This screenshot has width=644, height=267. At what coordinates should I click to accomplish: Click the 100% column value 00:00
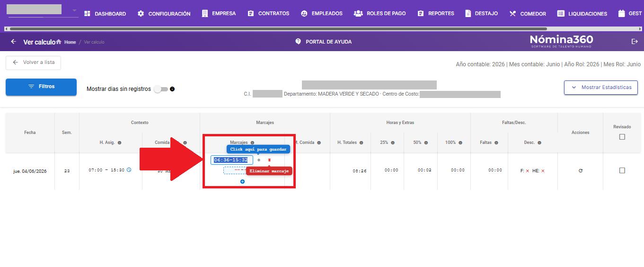(x=458, y=170)
